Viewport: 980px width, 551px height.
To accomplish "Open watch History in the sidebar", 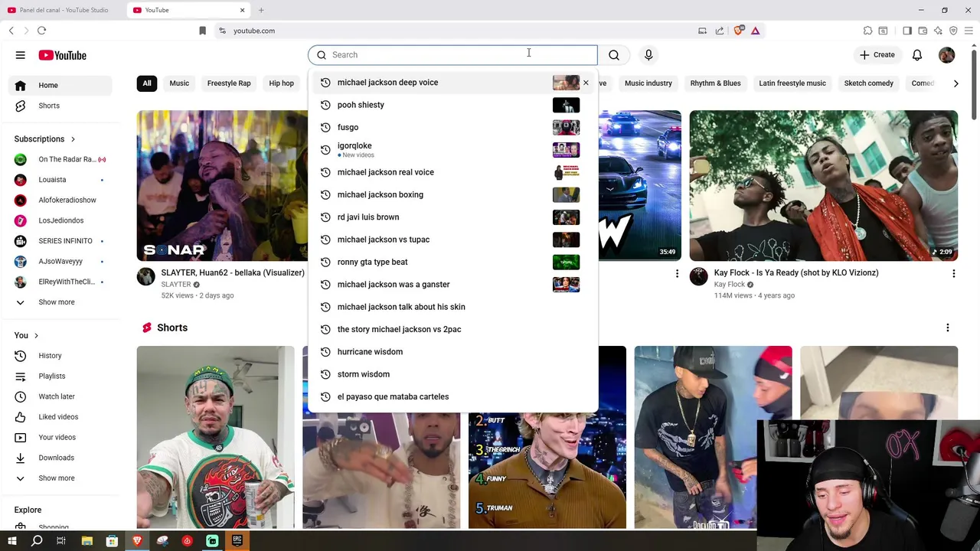I will [61, 356].
